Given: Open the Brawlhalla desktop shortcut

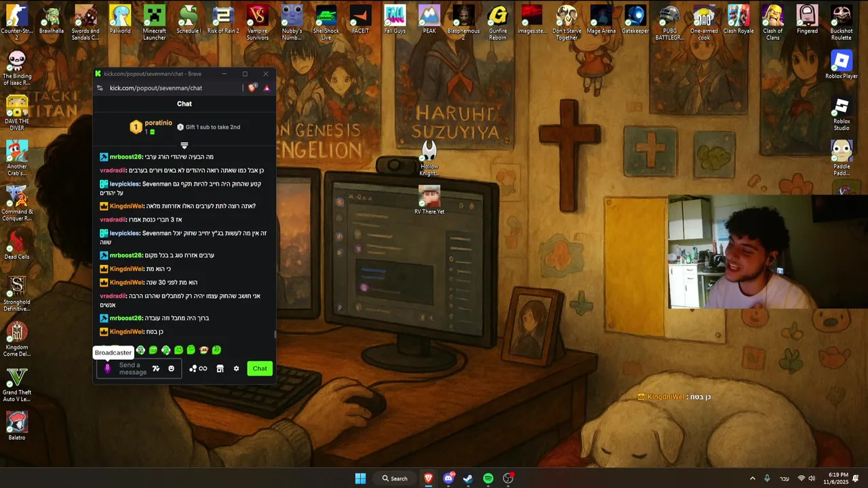Looking at the screenshot, I should [x=52, y=20].
